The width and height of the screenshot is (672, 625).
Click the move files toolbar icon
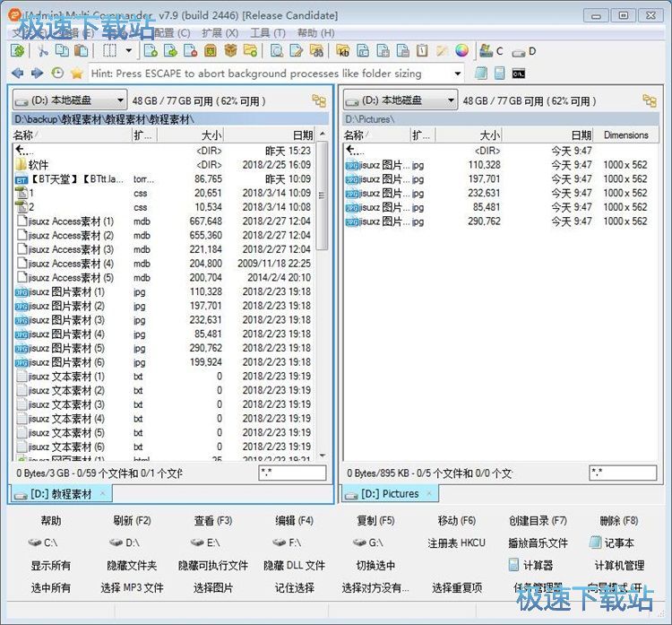tap(170, 51)
